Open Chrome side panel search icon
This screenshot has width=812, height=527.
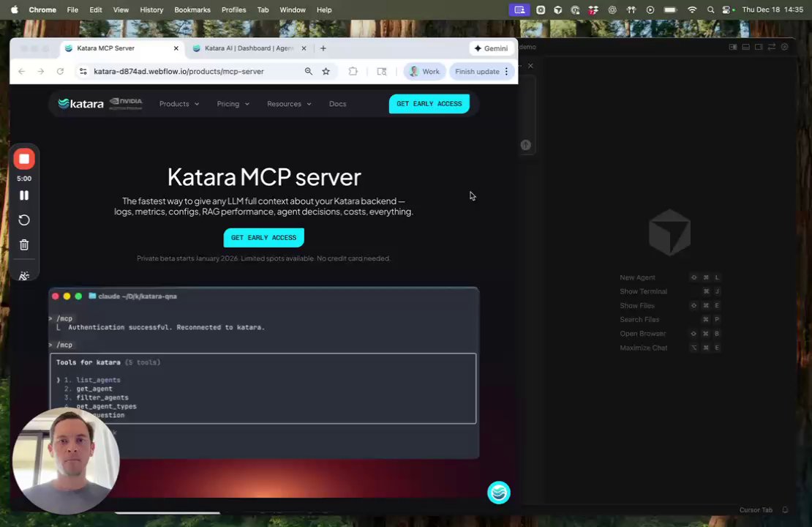pyautogui.click(x=382, y=72)
